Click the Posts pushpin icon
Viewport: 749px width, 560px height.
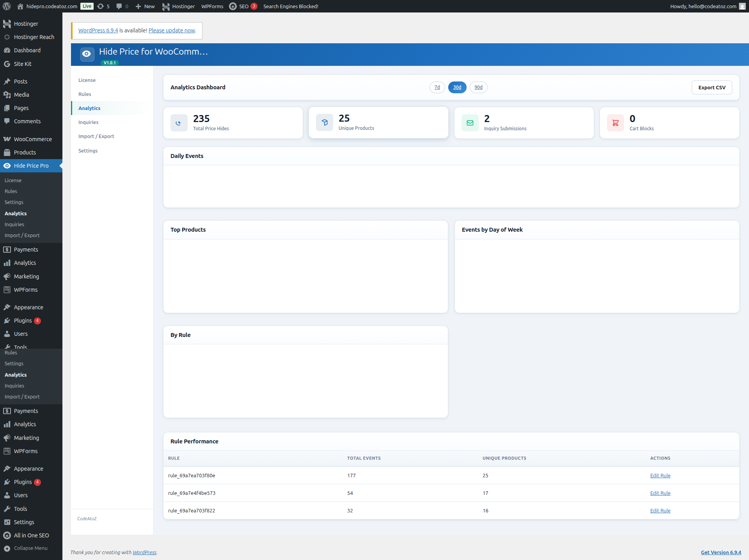(x=7, y=82)
